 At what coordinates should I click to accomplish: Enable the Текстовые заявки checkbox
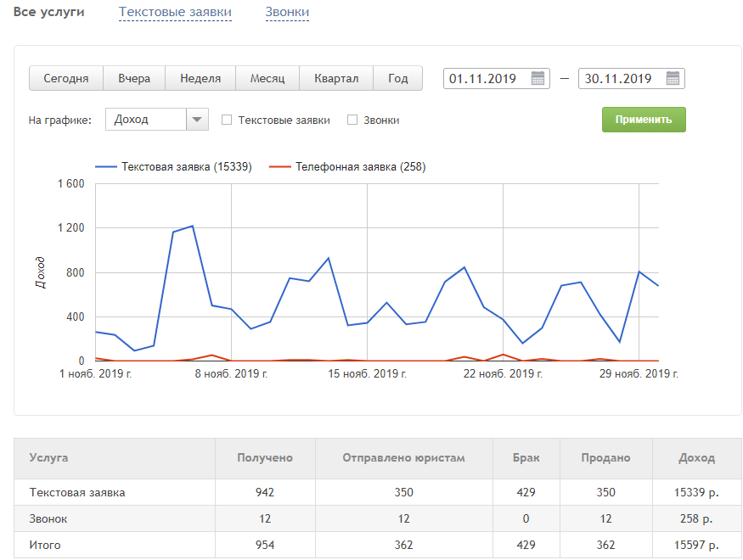click(227, 120)
